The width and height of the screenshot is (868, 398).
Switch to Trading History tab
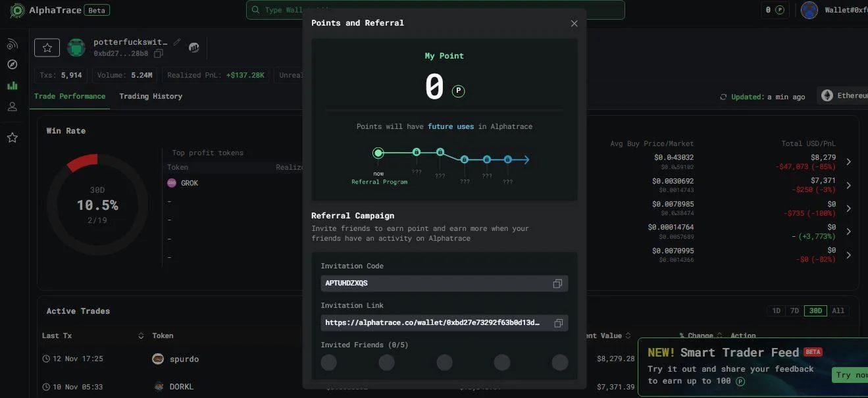[x=151, y=96]
